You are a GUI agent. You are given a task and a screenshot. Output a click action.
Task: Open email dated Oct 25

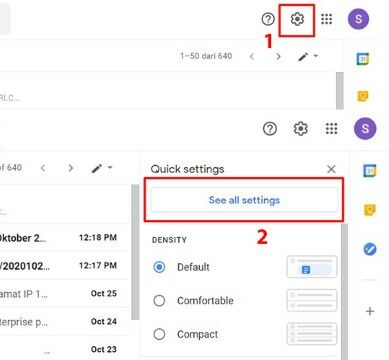click(63, 294)
